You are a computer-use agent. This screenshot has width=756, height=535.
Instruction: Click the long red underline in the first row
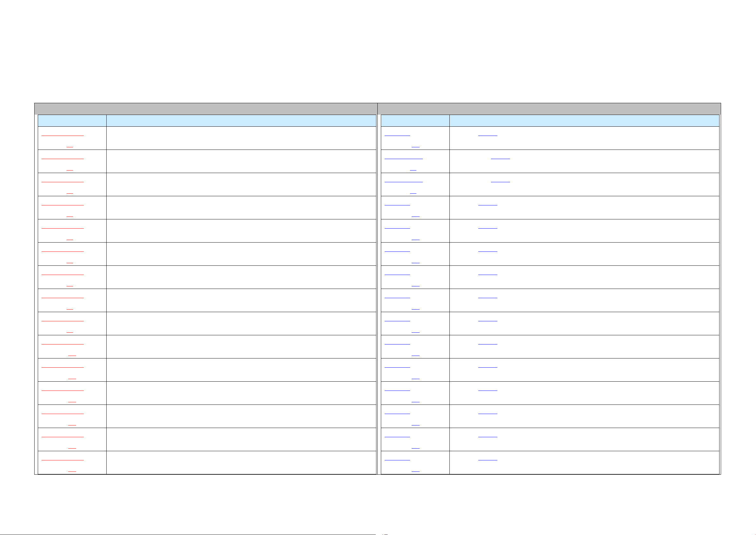click(63, 135)
